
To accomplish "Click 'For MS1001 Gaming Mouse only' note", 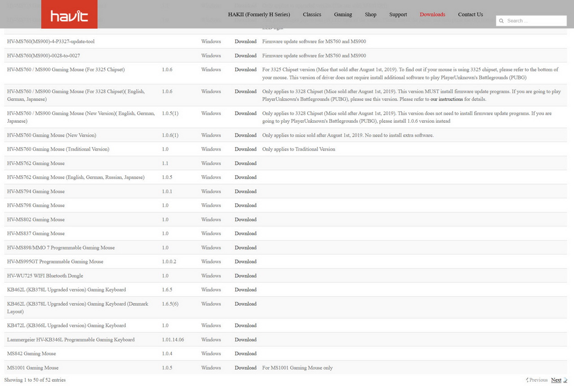I will point(297,368).
